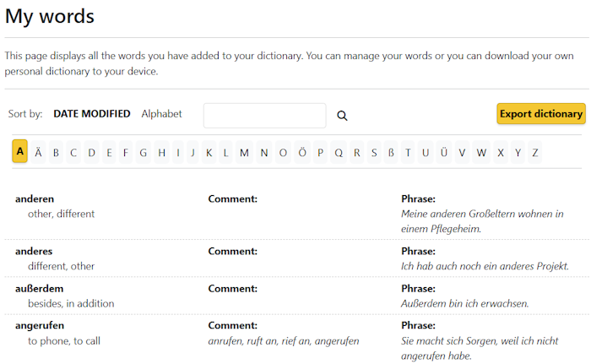Filter list by letter K

pyautogui.click(x=209, y=153)
